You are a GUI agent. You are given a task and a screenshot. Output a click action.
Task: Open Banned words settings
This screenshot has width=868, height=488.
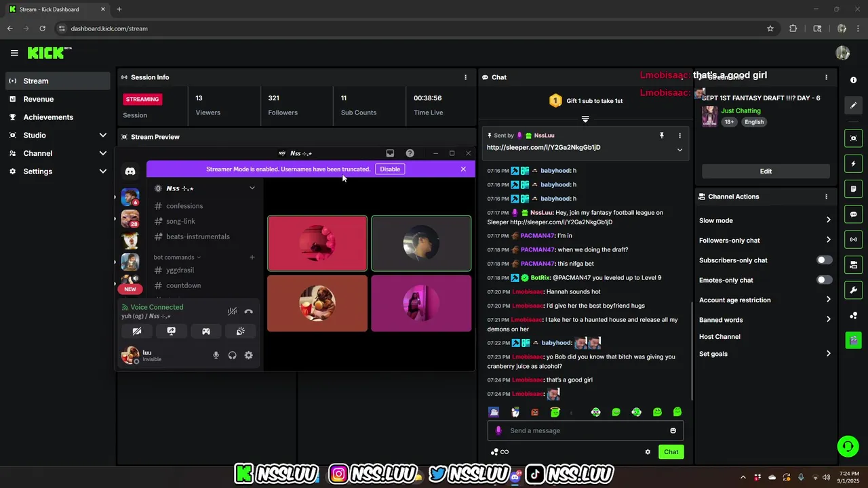(x=765, y=319)
